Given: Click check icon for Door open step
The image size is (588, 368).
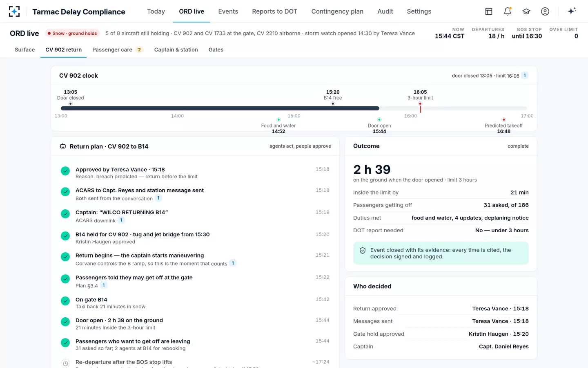Looking at the screenshot, I should pyautogui.click(x=65, y=322).
